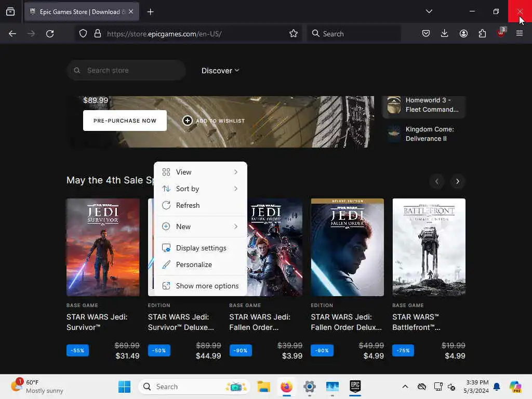This screenshot has height=399, width=532.
Task: Select Kingdom Come: Deliverance II carousel item
Action: (x=424, y=134)
